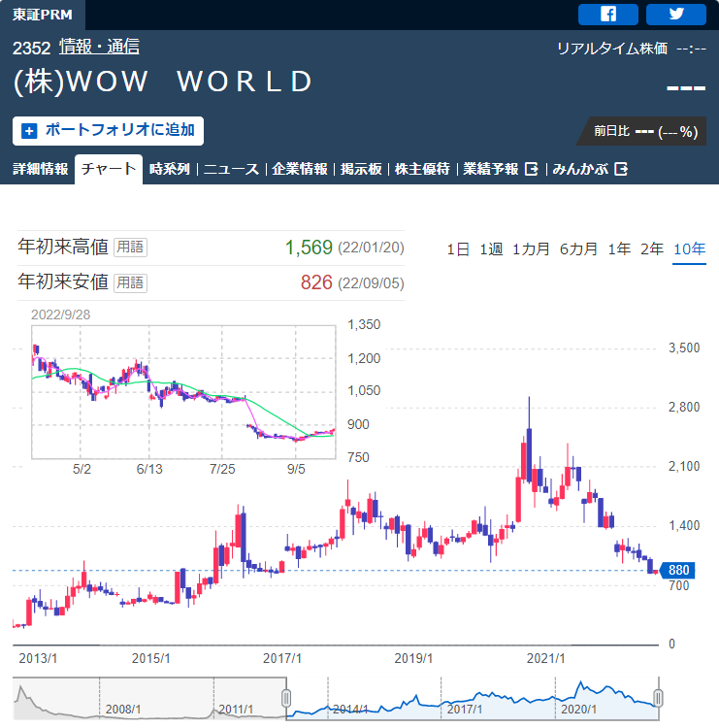Viewport: 719px width, 728px height.
Task: Click the plus icon on the portfolio button
Action: tap(29, 130)
